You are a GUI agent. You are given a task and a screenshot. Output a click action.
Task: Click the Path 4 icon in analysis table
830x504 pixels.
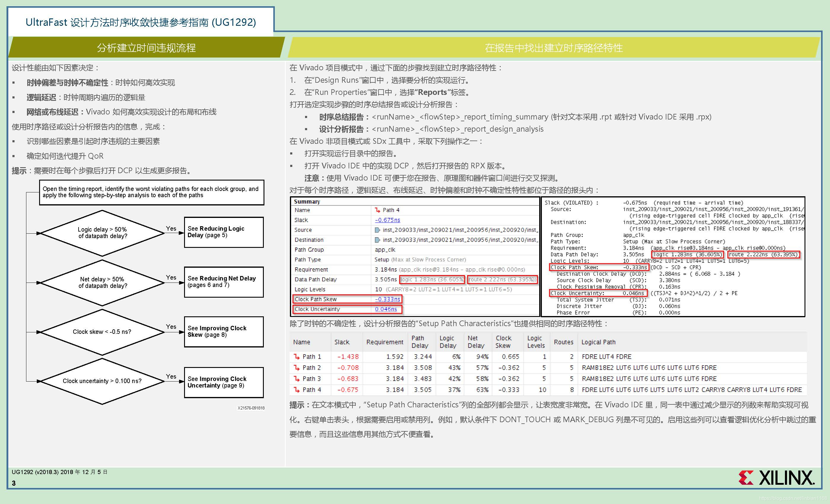click(296, 390)
